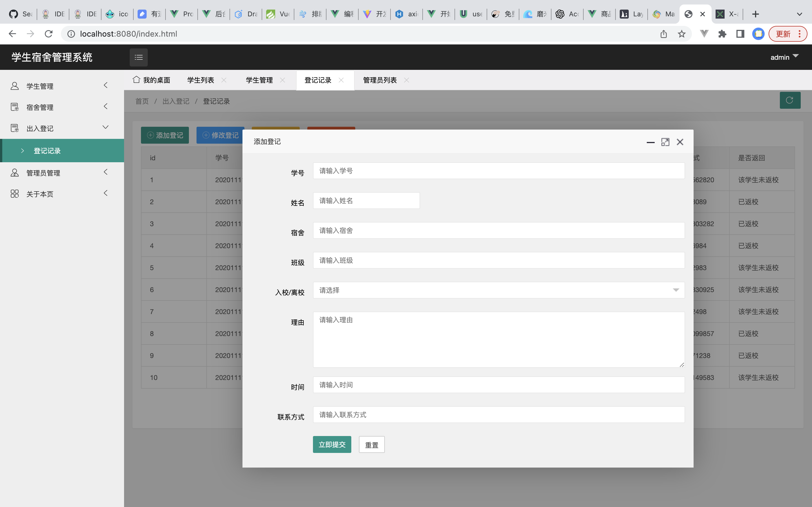Screen dimensions: 812x507
Task: Click the browser reload icon
Action: tap(49, 34)
